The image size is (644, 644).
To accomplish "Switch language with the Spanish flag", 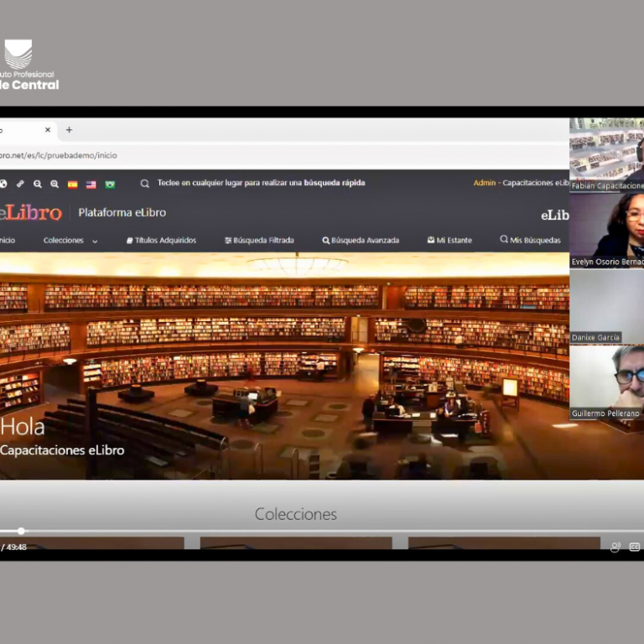I will [x=73, y=184].
